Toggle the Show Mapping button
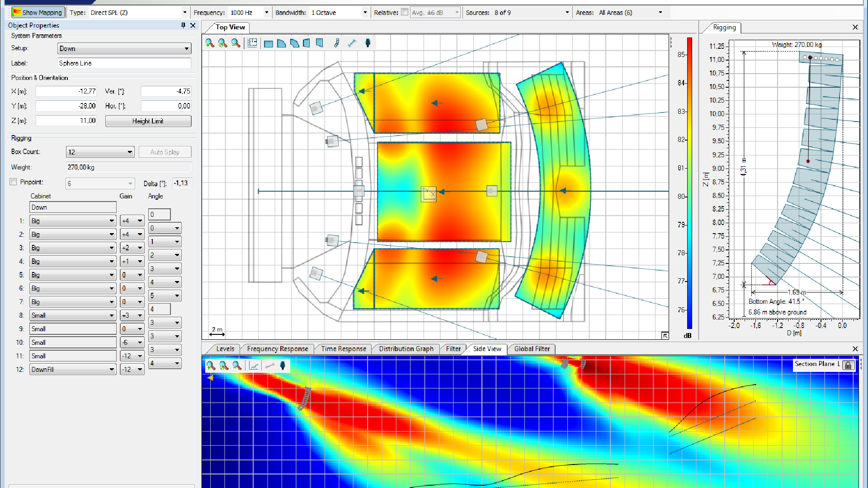The width and height of the screenshot is (868, 488). click(x=38, y=12)
